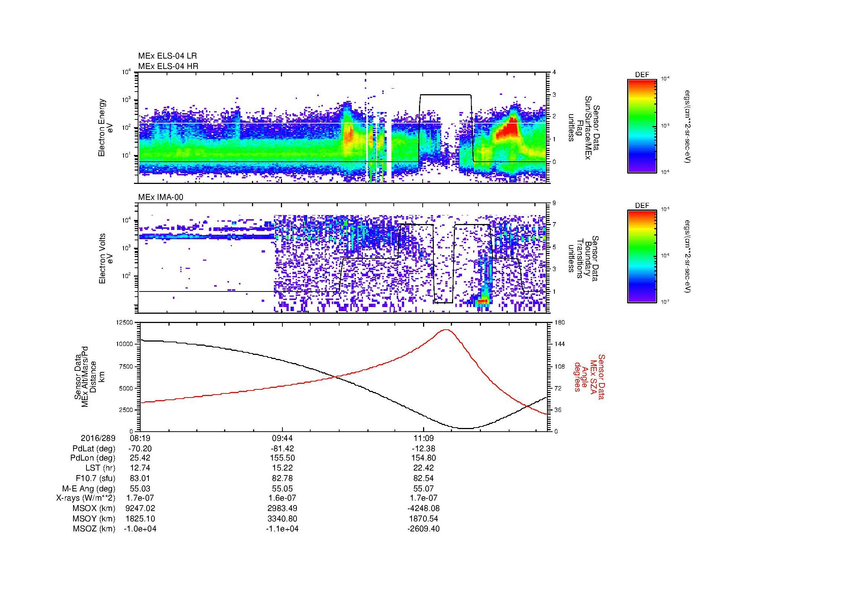868x613 pixels.
Task: Click the red hotspot in the IMA spectrogram
Action: (x=484, y=301)
